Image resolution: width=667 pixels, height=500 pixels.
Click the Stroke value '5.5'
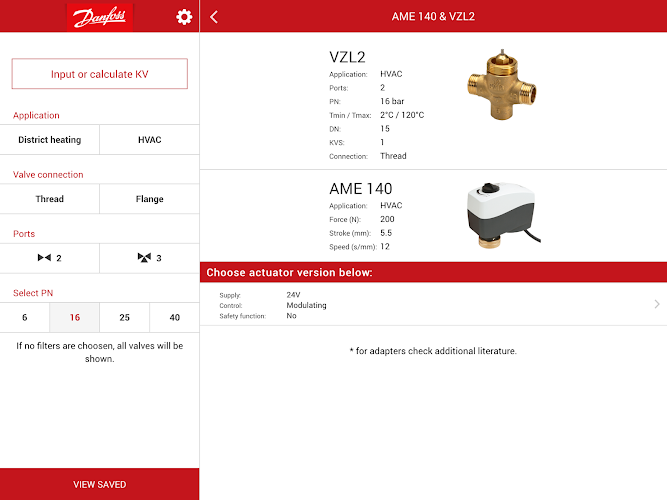pos(386,233)
